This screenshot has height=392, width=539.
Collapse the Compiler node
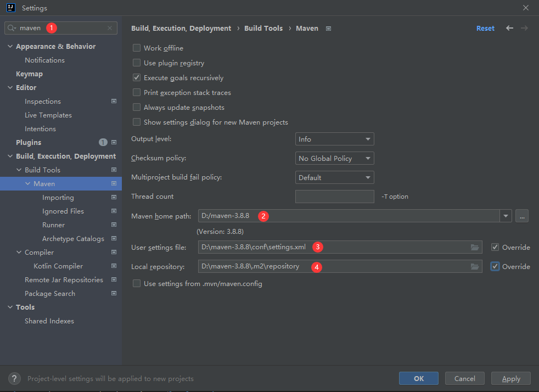pos(19,253)
